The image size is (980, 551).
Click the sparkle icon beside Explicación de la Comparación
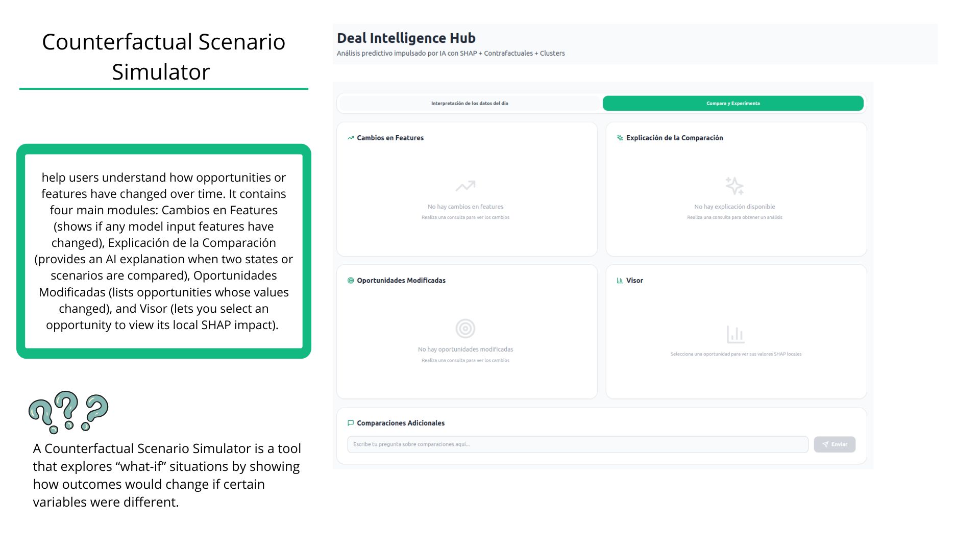click(620, 138)
